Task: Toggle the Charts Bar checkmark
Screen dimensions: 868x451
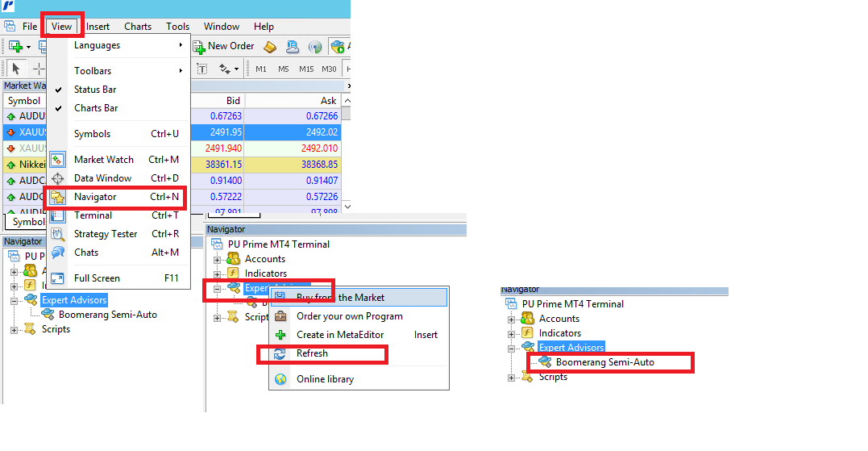Action: click(58, 109)
